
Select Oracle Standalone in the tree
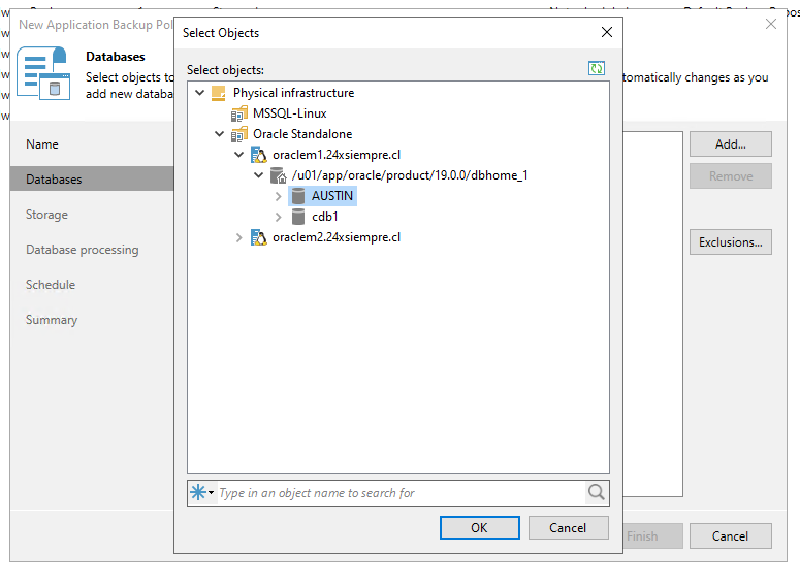[x=303, y=134]
